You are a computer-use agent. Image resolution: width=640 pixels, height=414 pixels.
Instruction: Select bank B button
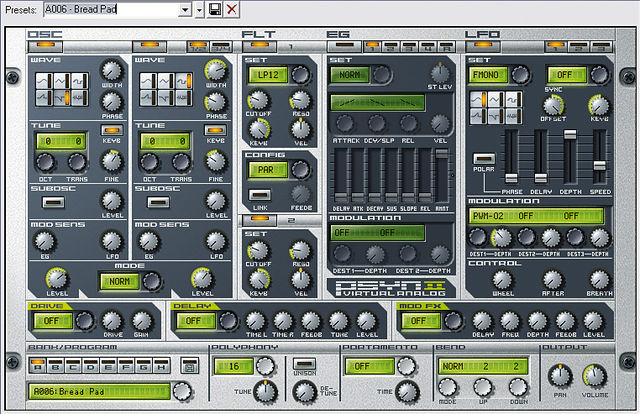pyautogui.click(x=55, y=365)
